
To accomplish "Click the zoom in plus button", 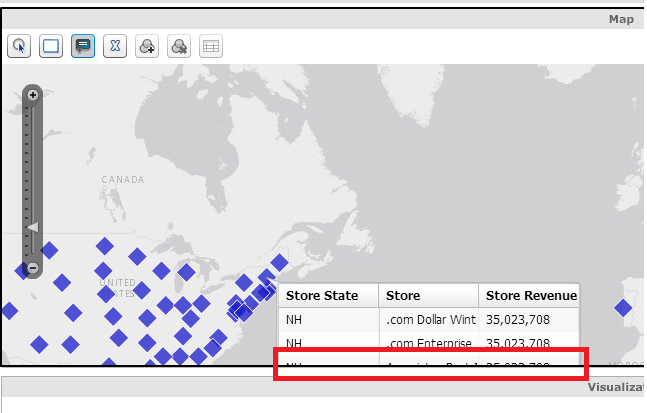I will 33,95.
